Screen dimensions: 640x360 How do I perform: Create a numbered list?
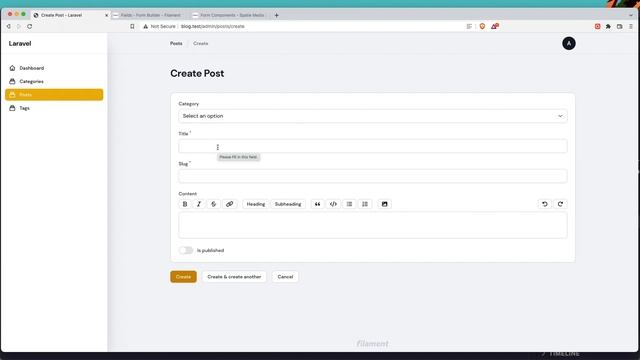pyautogui.click(x=365, y=204)
